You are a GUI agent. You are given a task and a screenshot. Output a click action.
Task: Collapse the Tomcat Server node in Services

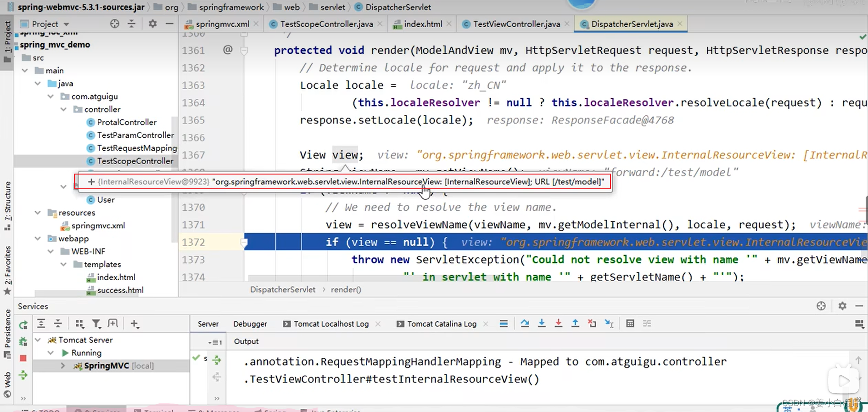(x=38, y=340)
